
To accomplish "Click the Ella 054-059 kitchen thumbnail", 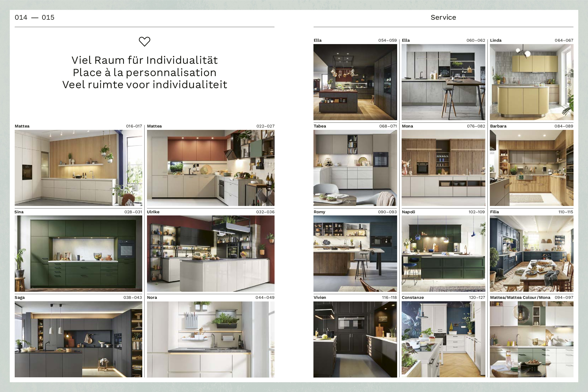I will 355,82.
